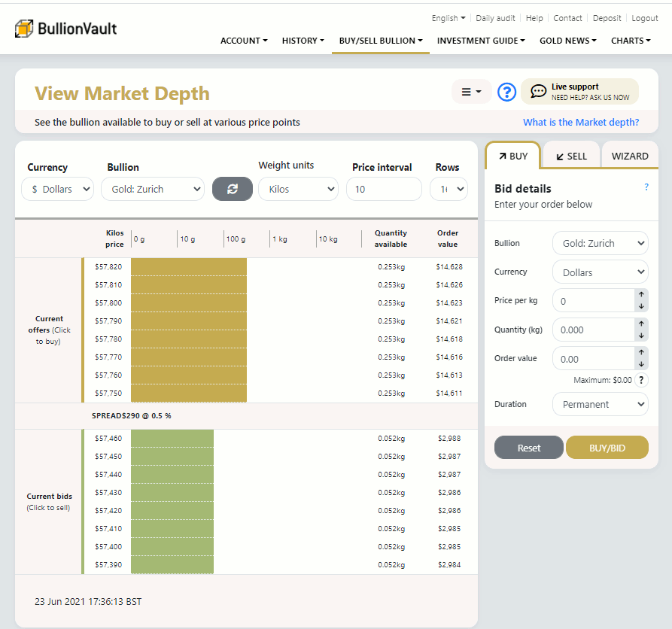
Task: Click the $2,988 order value
Action: [449, 439]
